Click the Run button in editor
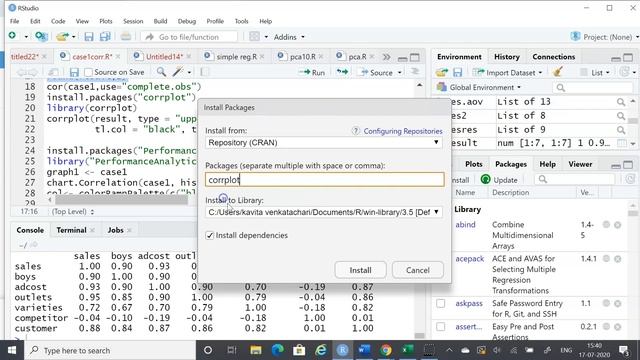Screen dimensions: 640x360 click(x=312, y=72)
